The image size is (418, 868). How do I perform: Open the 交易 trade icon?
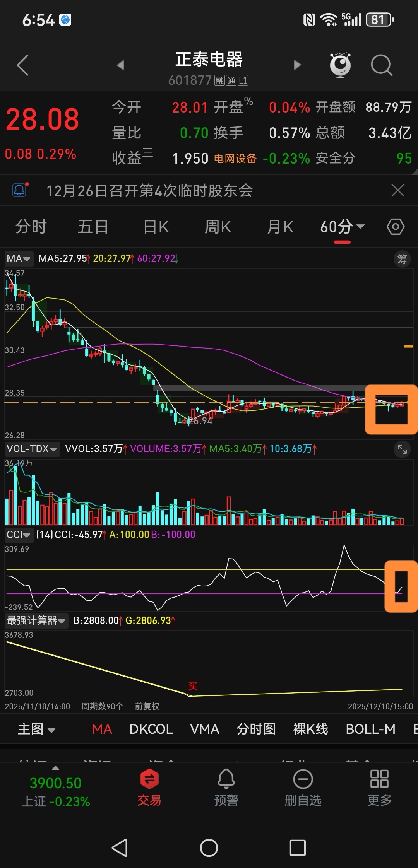(x=149, y=787)
